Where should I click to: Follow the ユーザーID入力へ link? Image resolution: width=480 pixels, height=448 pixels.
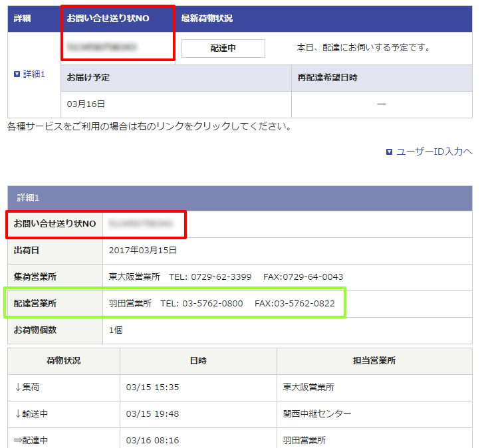click(x=434, y=152)
